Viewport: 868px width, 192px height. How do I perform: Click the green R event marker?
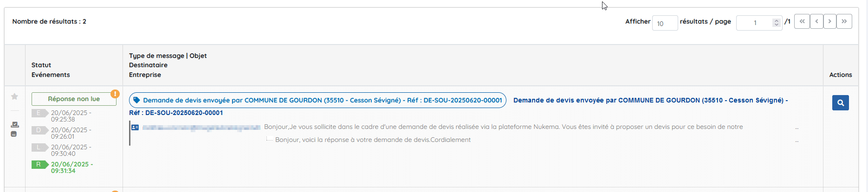pos(40,164)
